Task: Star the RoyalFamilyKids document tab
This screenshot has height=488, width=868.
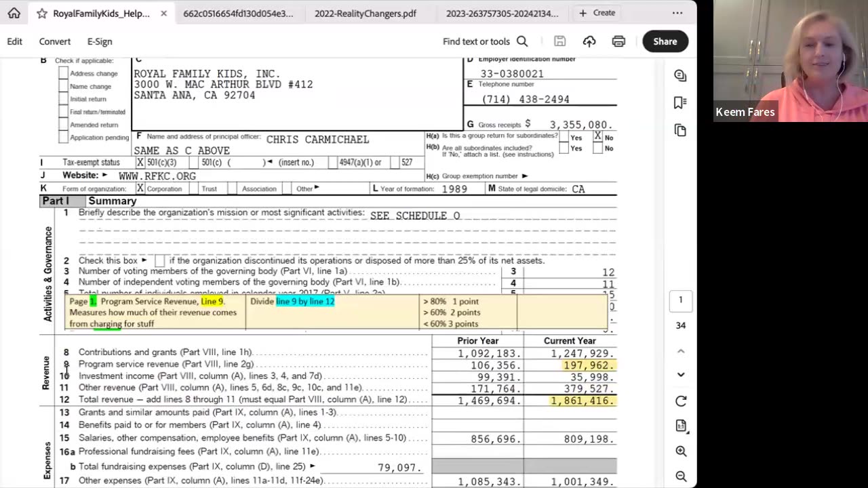Action: [41, 14]
